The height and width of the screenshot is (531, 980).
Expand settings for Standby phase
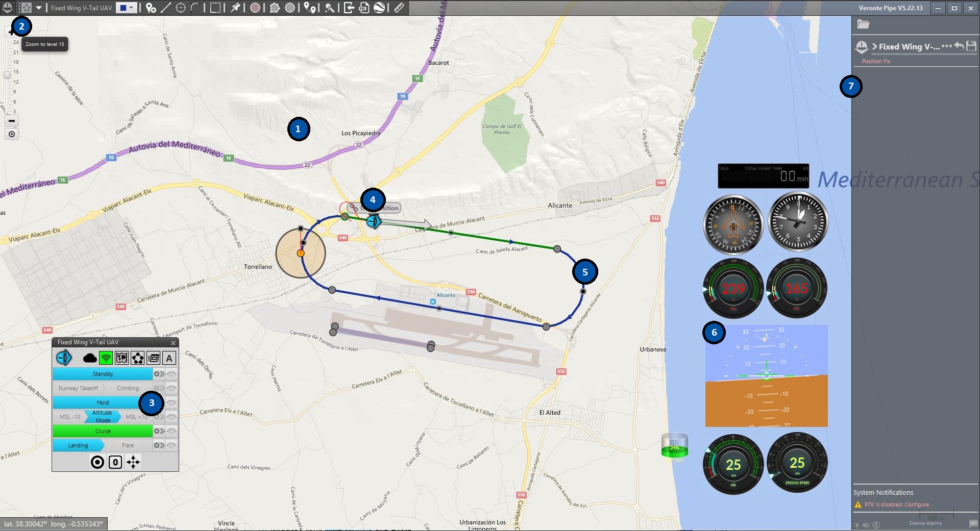(x=159, y=374)
